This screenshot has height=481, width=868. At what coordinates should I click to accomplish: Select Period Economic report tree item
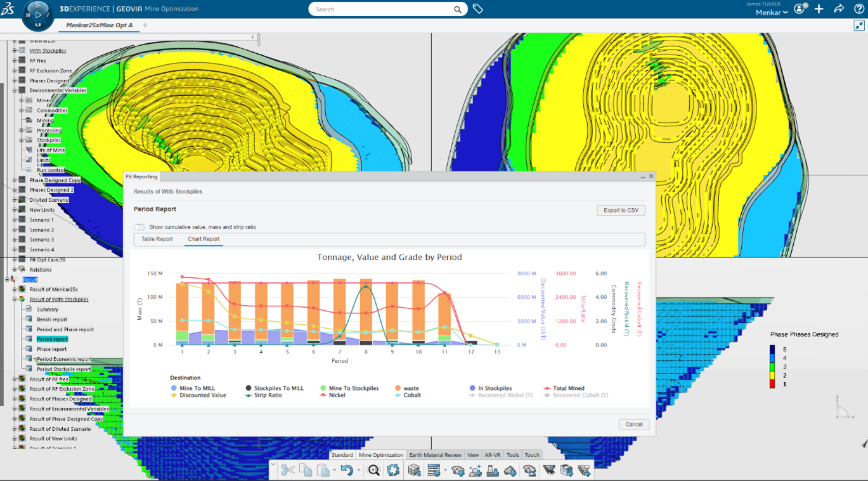64,359
